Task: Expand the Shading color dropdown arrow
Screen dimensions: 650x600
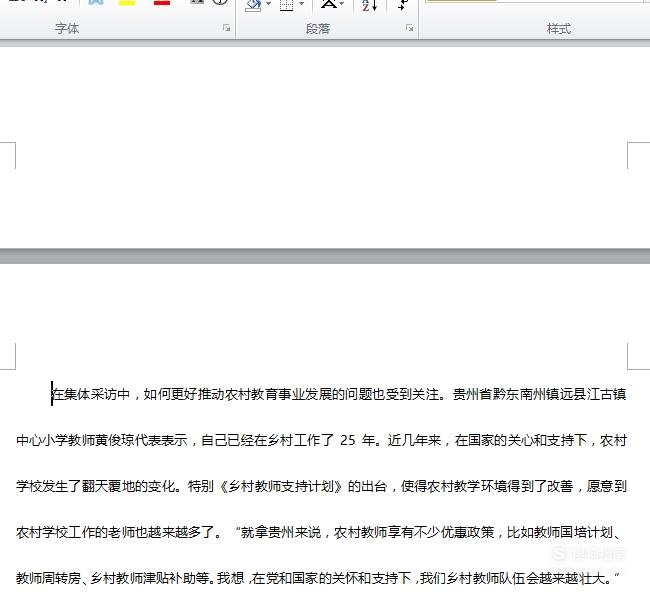Action: tap(269, 4)
